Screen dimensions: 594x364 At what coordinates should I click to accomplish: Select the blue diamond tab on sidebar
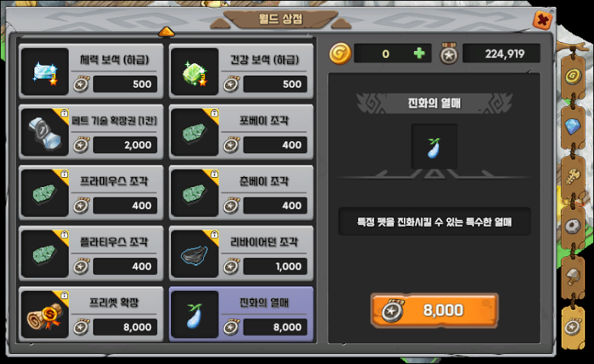573,127
